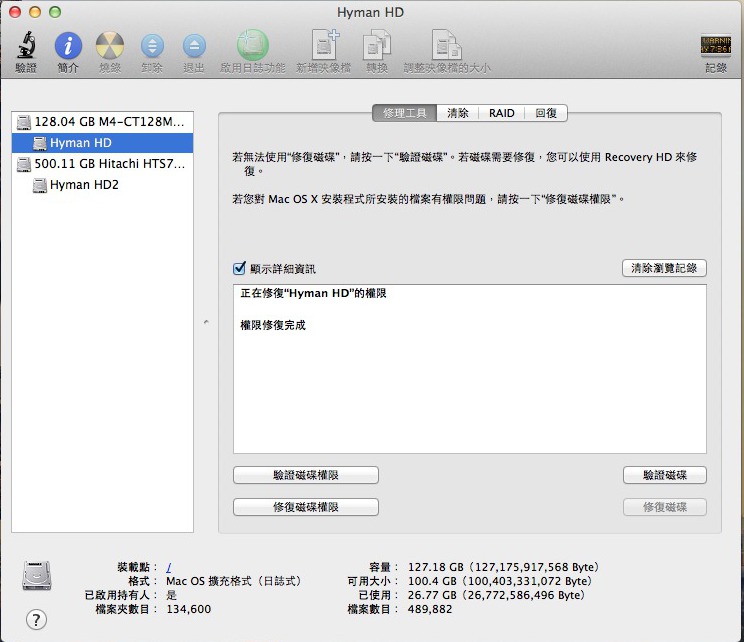Select the Hyman HD2 volume

click(102, 185)
